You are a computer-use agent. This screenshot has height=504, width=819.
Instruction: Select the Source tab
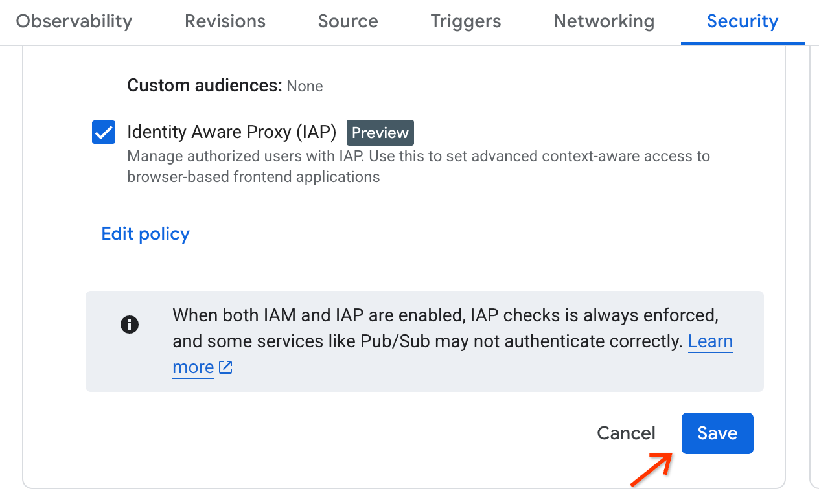[x=348, y=21]
